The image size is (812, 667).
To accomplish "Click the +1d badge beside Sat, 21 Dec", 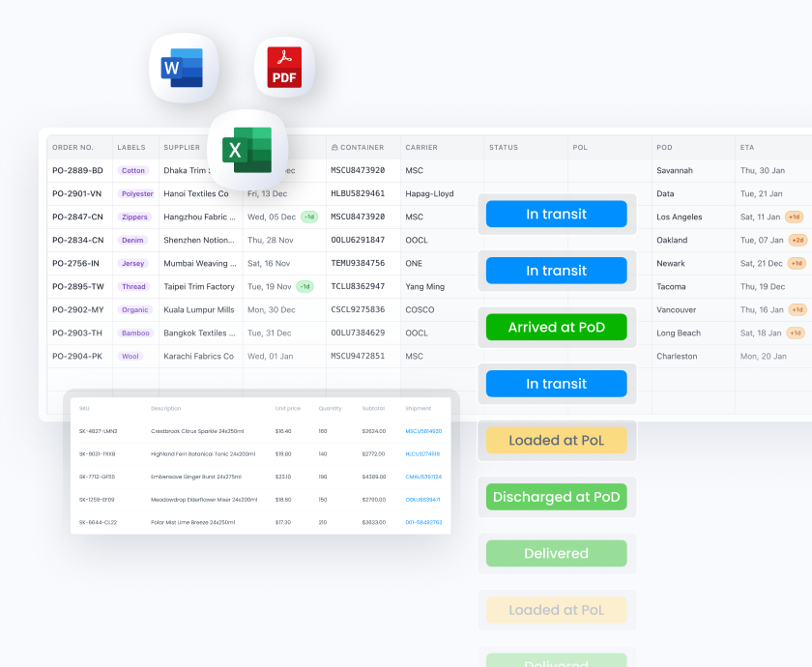I will (797, 264).
